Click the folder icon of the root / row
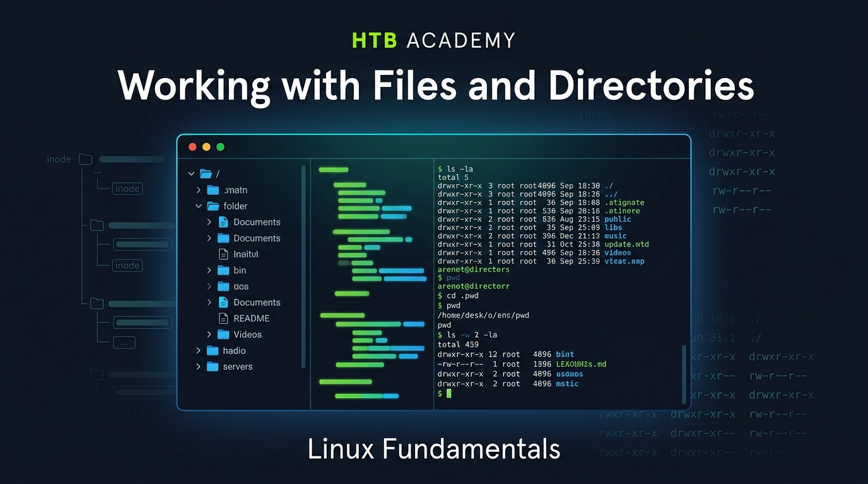Viewport: 868px width, 484px height. 206,173
